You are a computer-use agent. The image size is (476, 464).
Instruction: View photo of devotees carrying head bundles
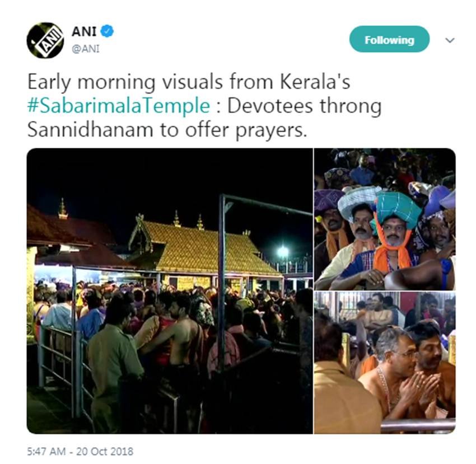click(x=385, y=219)
